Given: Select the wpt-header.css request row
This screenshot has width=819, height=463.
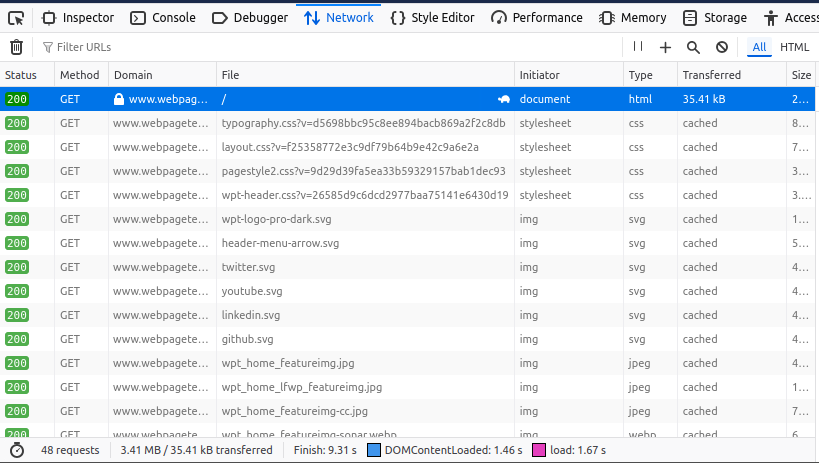Looking at the screenshot, I should point(407,195).
